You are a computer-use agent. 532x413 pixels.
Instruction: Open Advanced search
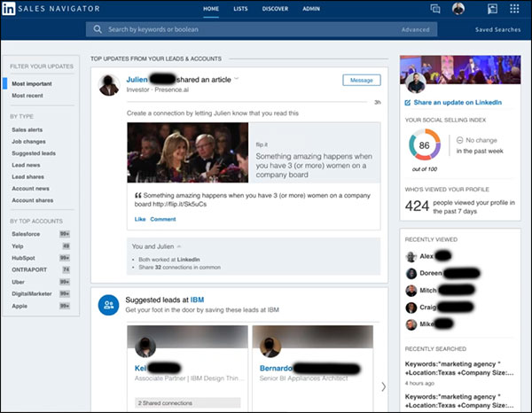coord(415,30)
